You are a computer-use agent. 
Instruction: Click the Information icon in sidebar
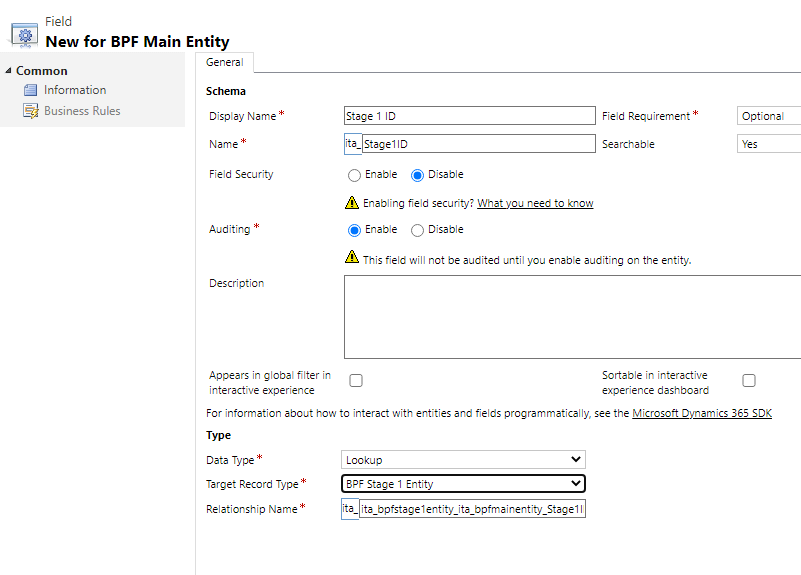[31, 90]
